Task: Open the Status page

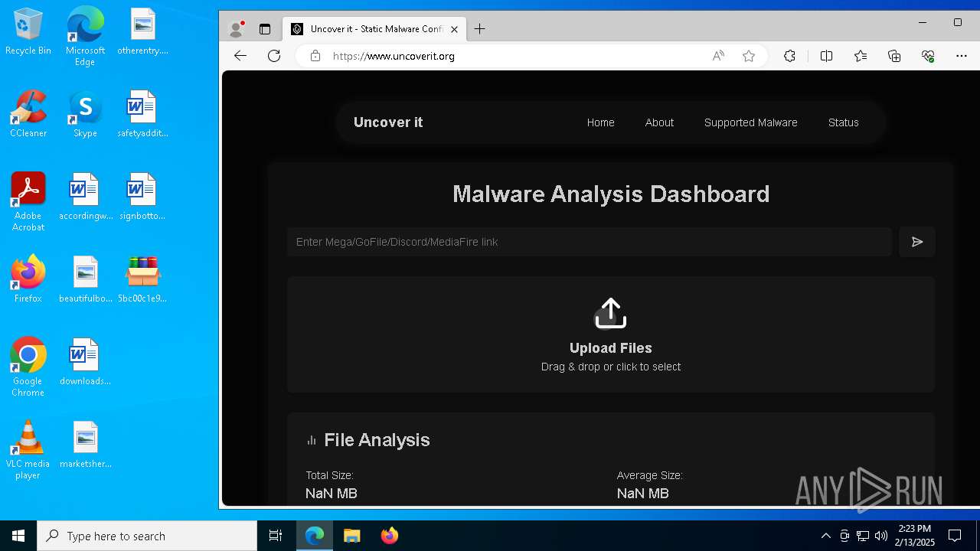Action: [x=843, y=122]
